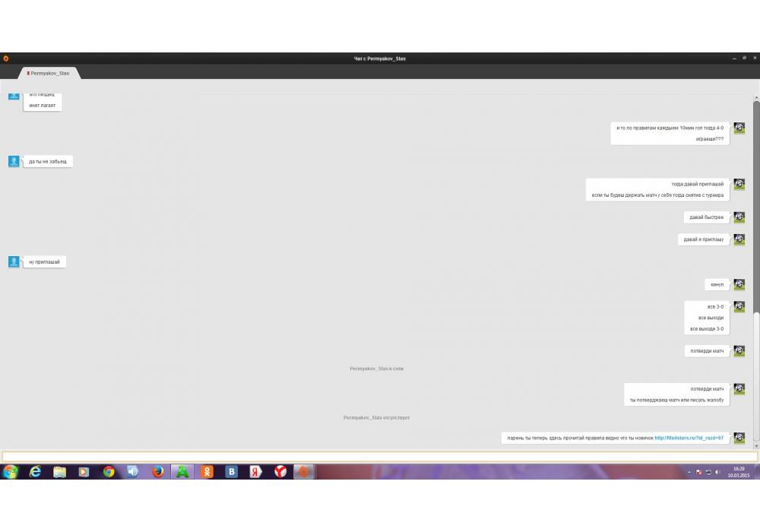This screenshot has width=760, height=532.
Task: Click the orange chat app taskbar icon
Action: coord(305,471)
